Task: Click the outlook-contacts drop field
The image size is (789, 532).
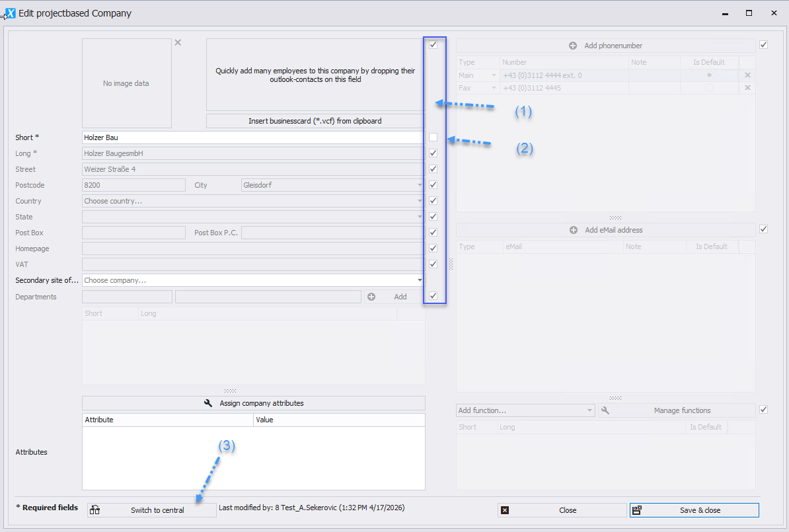Action: 315,75
